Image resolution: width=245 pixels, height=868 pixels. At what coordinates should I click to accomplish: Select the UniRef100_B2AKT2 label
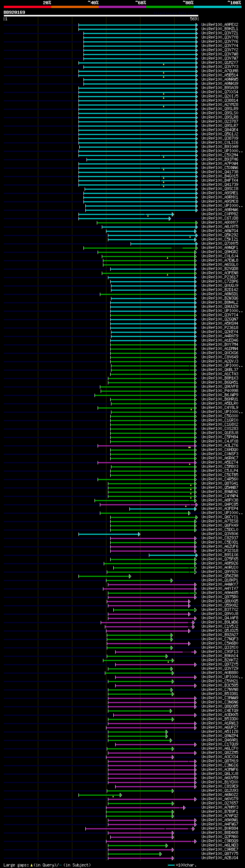(x=220, y=660)
